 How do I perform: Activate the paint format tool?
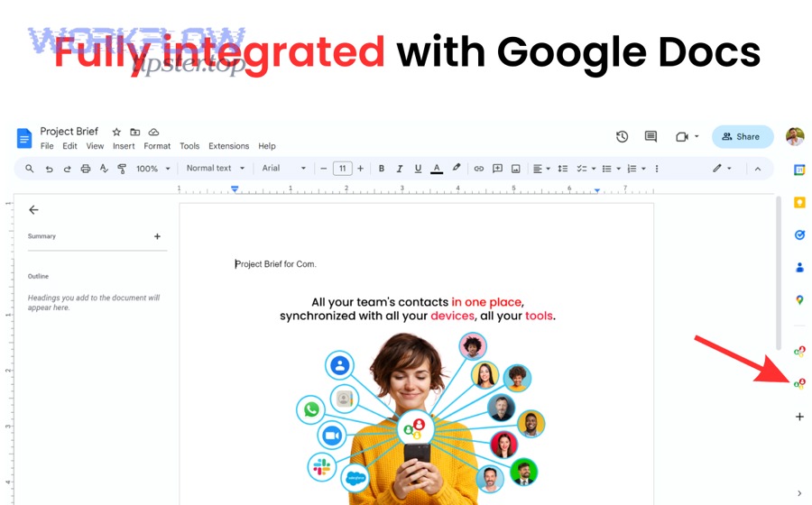[x=122, y=169]
